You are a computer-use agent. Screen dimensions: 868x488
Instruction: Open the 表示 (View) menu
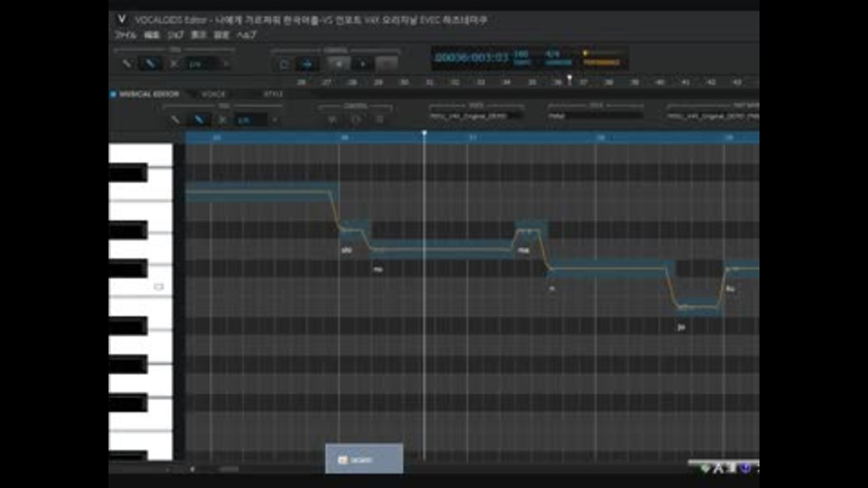click(x=198, y=35)
